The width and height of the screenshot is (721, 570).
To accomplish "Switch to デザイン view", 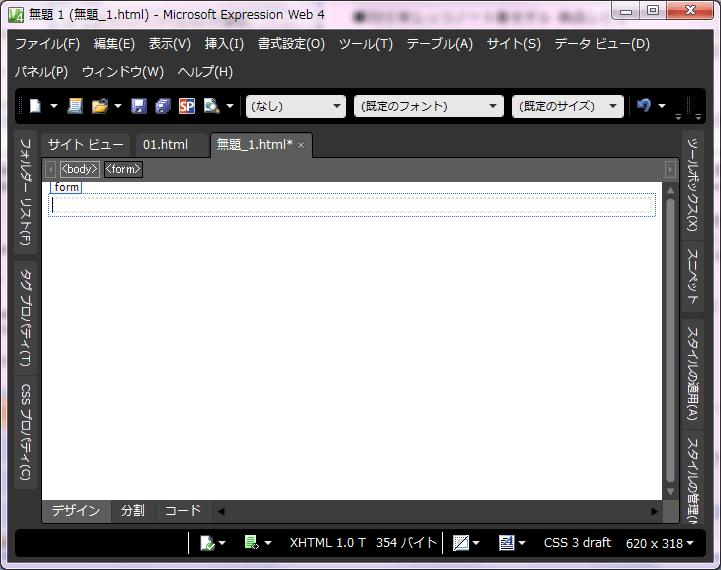I will click(76, 511).
